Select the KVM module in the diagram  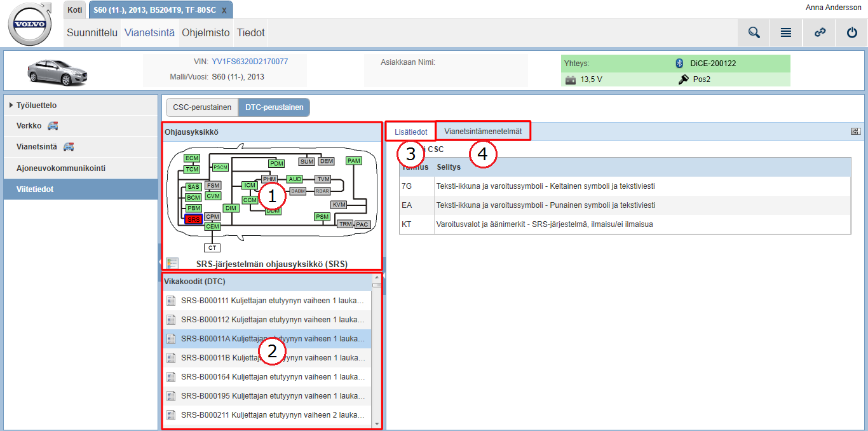click(x=339, y=205)
